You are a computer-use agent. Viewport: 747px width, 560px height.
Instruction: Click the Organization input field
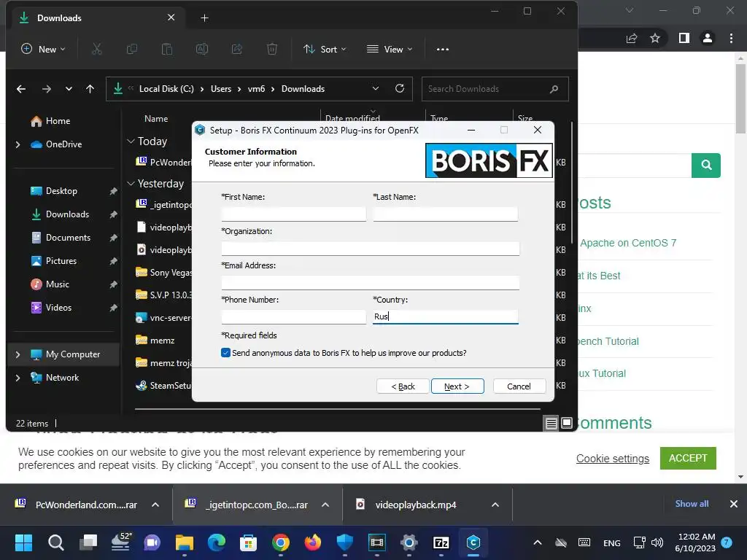[370, 248]
